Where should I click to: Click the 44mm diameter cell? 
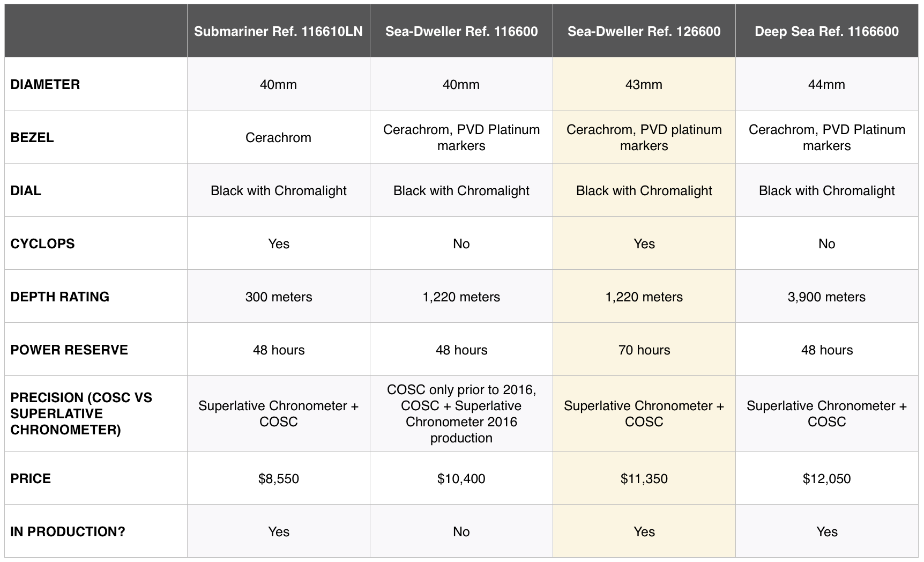826,85
